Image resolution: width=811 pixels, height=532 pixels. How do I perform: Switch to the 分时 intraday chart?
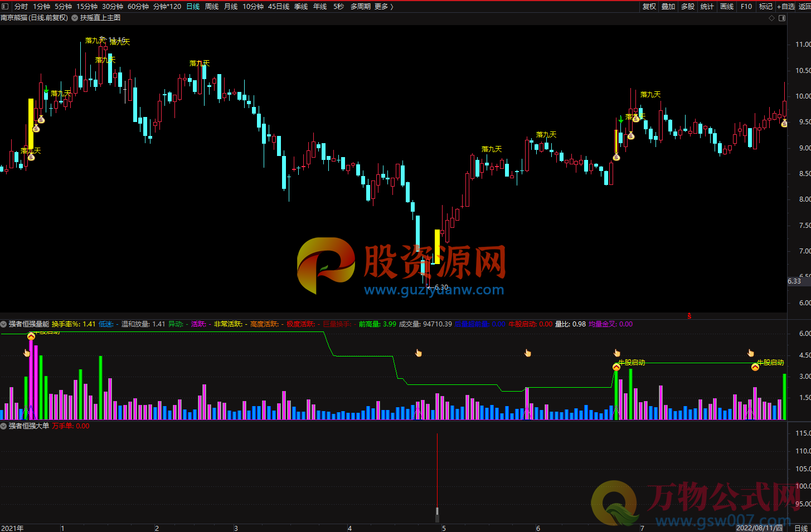(x=21, y=6)
